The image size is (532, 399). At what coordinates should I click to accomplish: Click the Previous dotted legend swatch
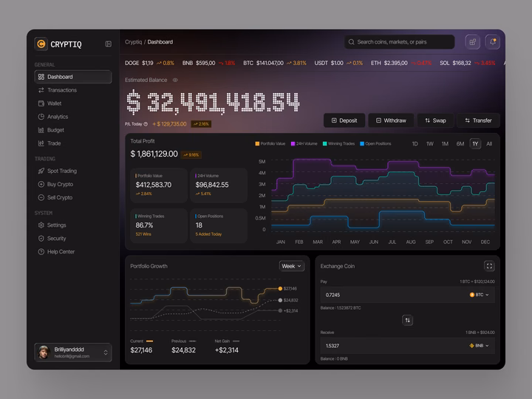[192, 341]
